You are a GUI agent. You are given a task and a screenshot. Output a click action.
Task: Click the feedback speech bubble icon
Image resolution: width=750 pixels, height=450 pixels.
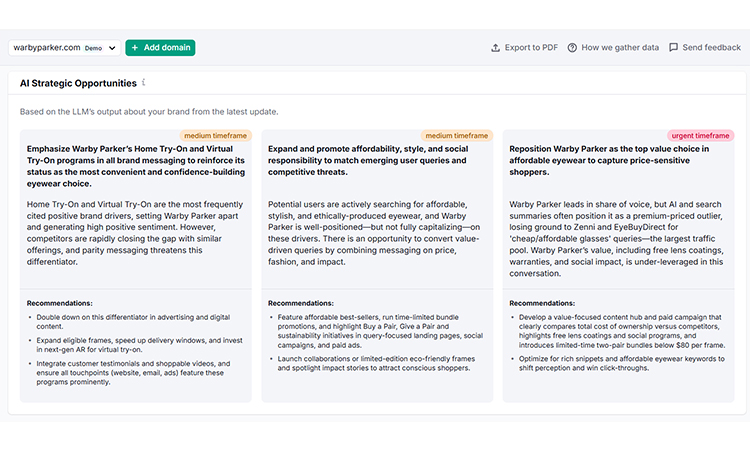[x=673, y=47]
